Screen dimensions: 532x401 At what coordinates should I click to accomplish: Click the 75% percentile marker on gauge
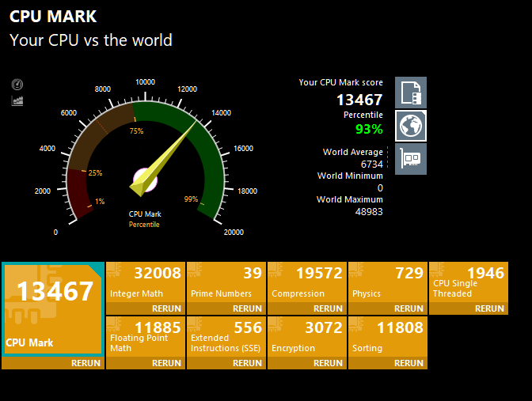point(136,131)
